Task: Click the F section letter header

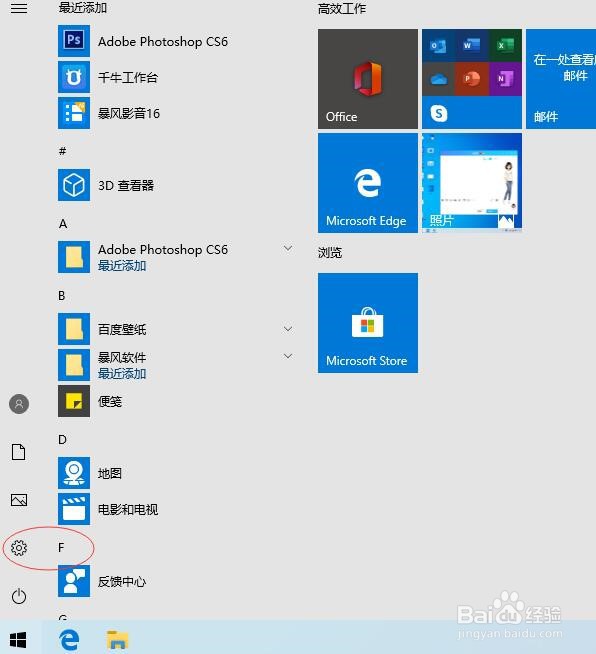Action: (x=61, y=548)
